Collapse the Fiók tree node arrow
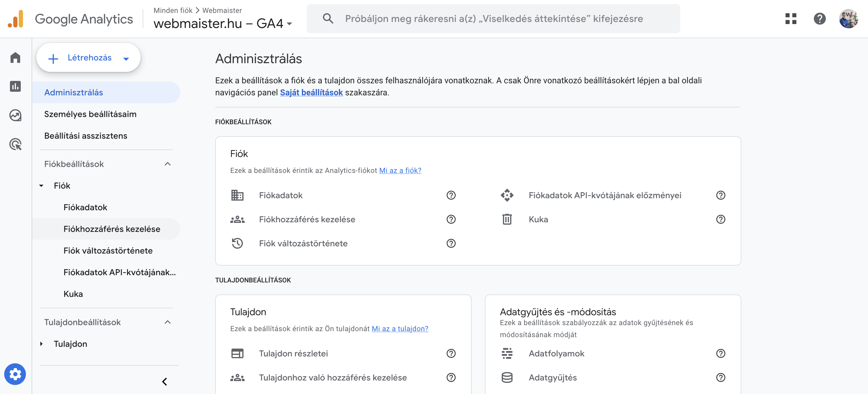This screenshot has height=394, width=868. click(41, 186)
